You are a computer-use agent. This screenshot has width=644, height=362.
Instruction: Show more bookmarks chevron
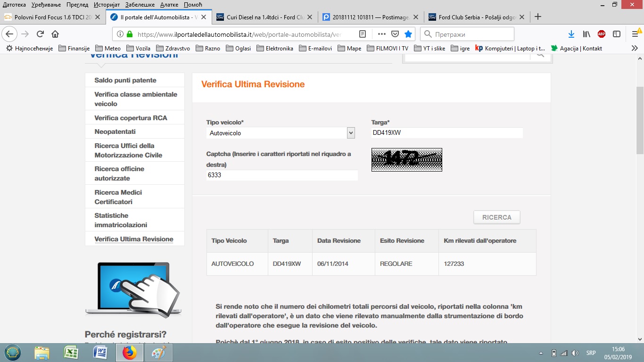(x=635, y=48)
